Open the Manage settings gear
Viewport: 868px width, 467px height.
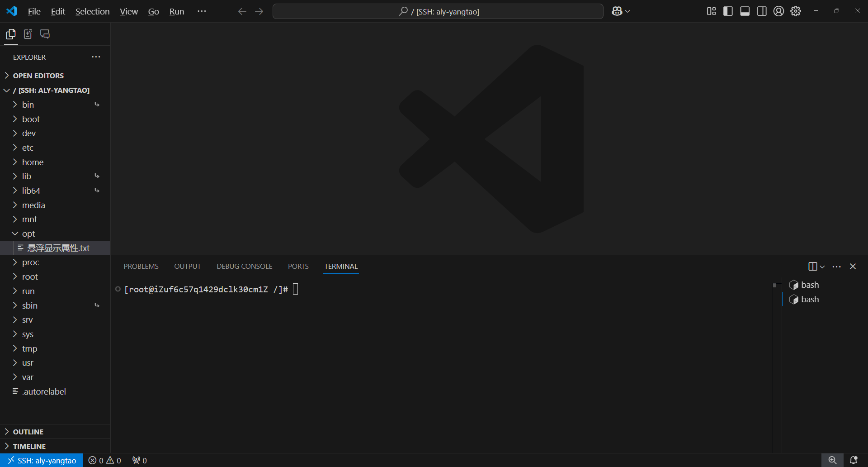coord(796,11)
